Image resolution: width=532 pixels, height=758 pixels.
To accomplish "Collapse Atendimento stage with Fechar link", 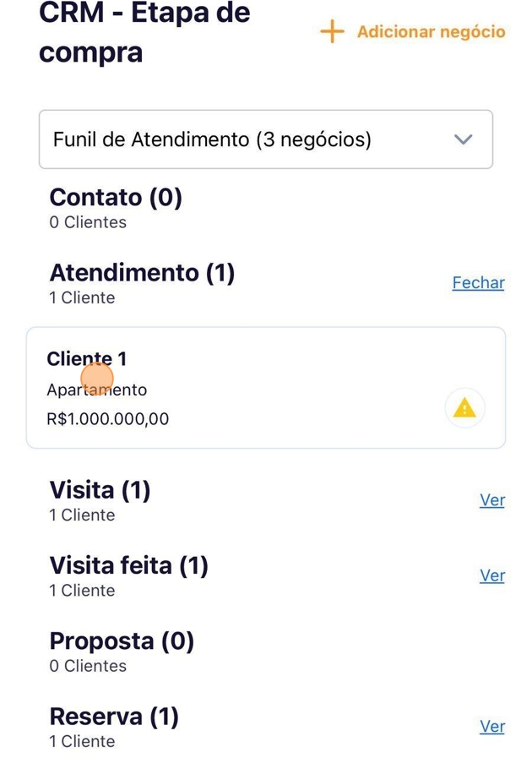I will 478,283.
